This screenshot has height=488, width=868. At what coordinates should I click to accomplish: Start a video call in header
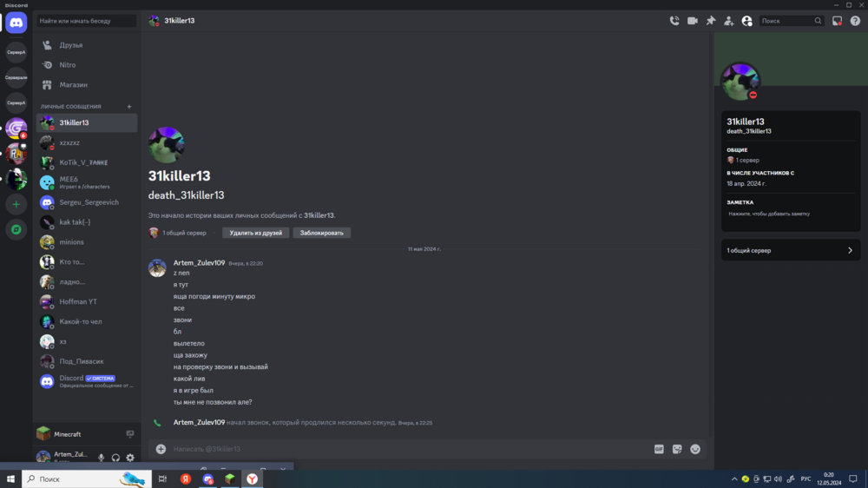click(693, 21)
